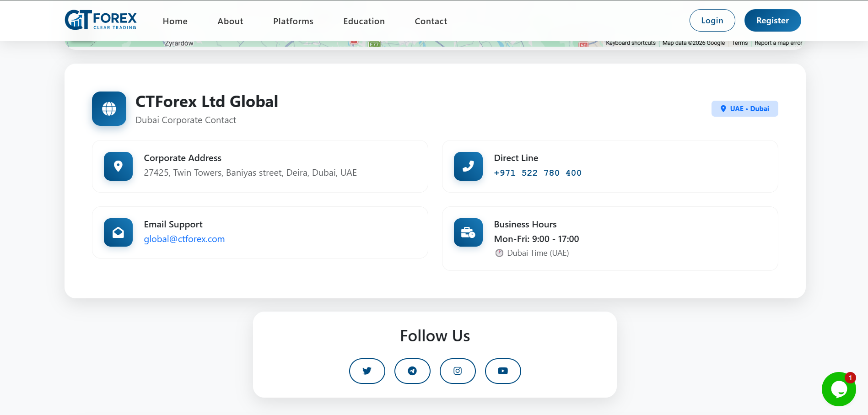Call the +971 522 780 400 number
The height and width of the screenshot is (415, 868).
[x=538, y=173]
